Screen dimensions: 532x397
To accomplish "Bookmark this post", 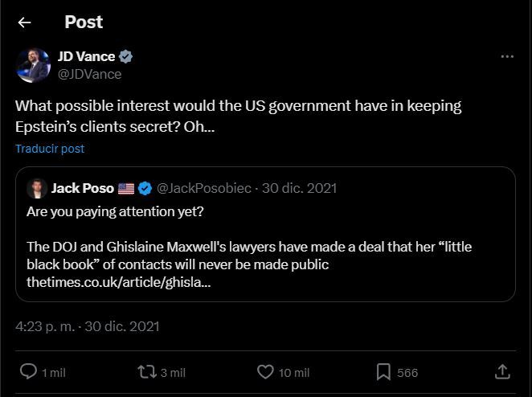I will coord(384,372).
